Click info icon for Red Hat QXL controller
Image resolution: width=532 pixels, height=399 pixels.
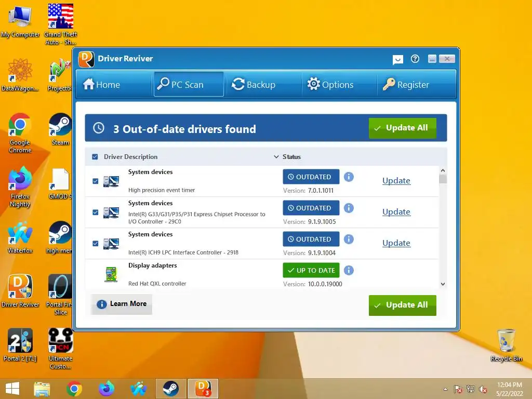click(349, 270)
